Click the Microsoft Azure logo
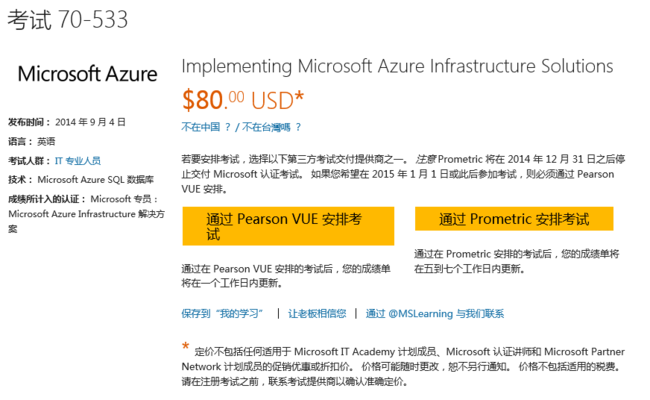This screenshot has height=400, width=650. pos(87,74)
